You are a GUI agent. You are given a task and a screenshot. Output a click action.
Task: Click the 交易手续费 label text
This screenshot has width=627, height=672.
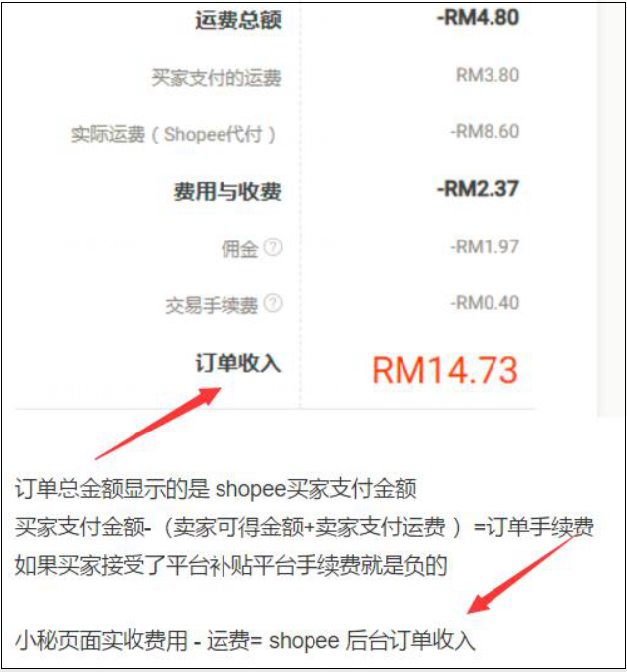click(x=212, y=305)
